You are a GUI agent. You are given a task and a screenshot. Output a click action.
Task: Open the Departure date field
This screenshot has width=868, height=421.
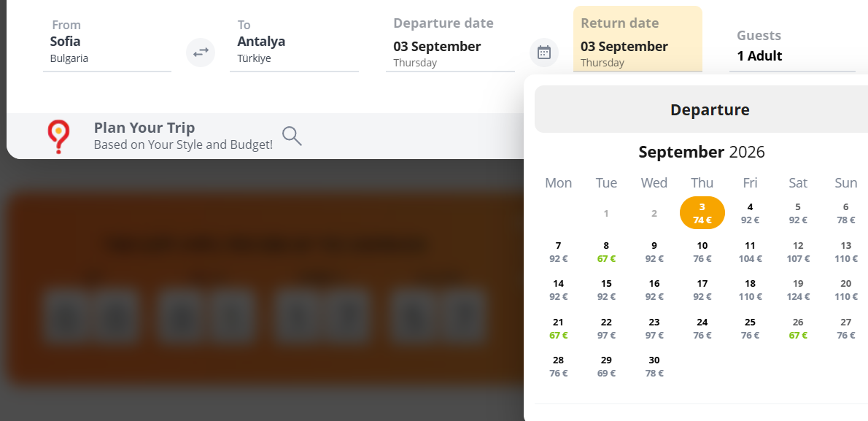tap(450, 48)
